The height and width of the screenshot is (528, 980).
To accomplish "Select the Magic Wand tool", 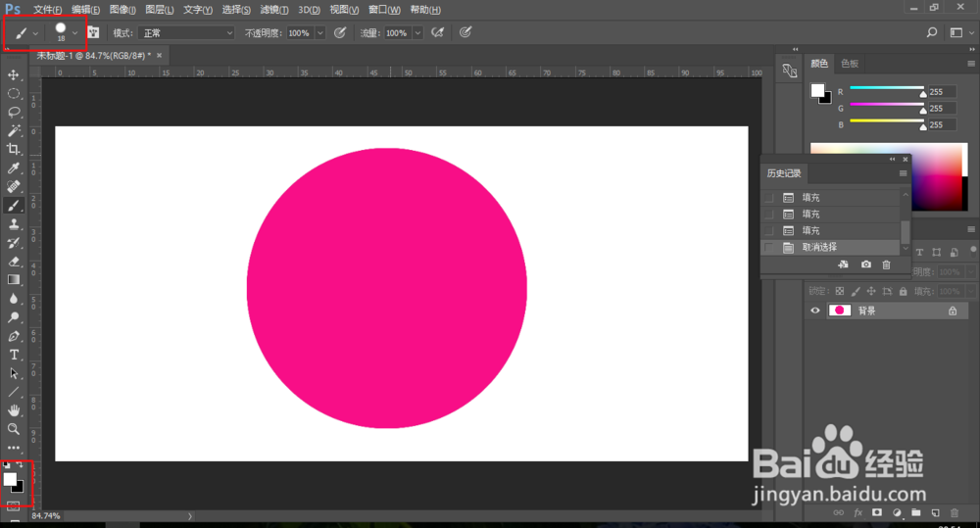I will click(13, 130).
